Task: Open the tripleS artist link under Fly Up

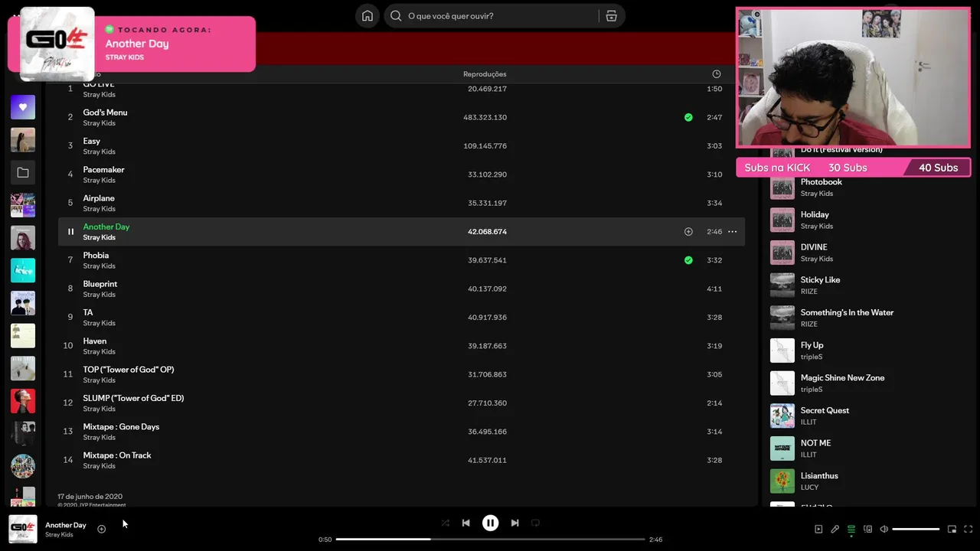Action: pyautogui.click(x=812, y=357)
